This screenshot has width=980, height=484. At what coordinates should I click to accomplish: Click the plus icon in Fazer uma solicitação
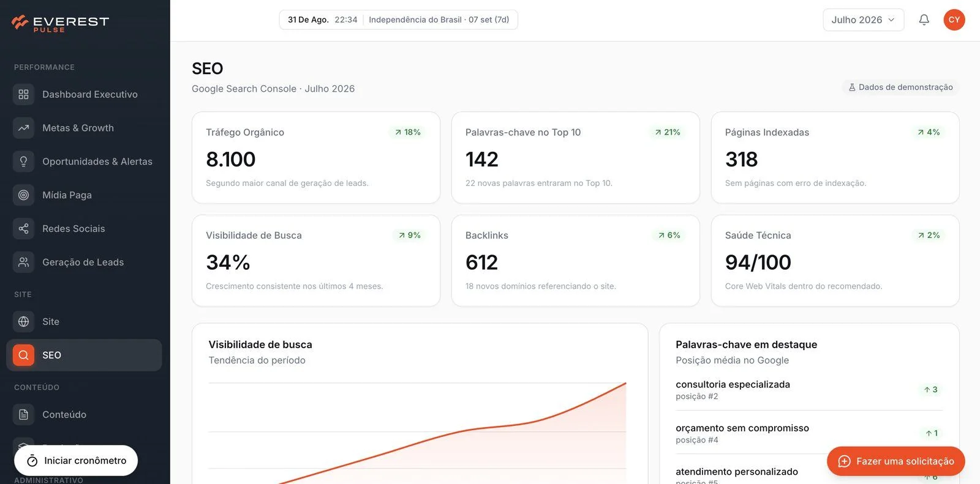pyautogui.click(x=844, y=461)
